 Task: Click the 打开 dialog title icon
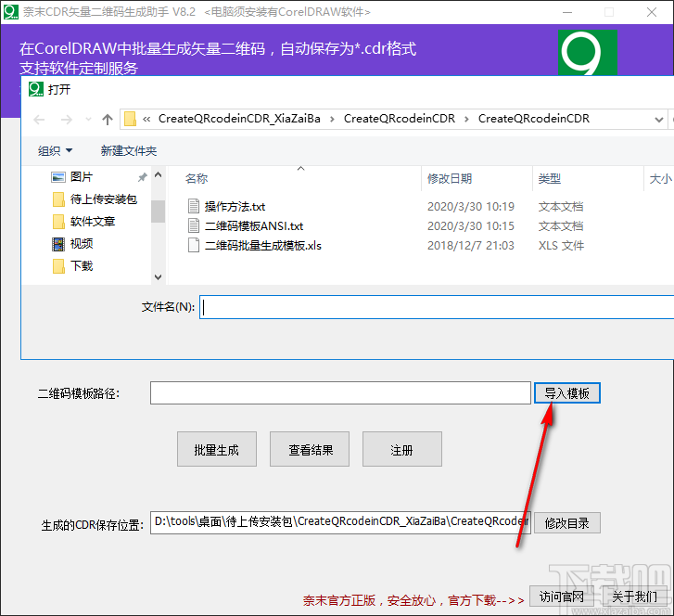click(x=35, y=89)
